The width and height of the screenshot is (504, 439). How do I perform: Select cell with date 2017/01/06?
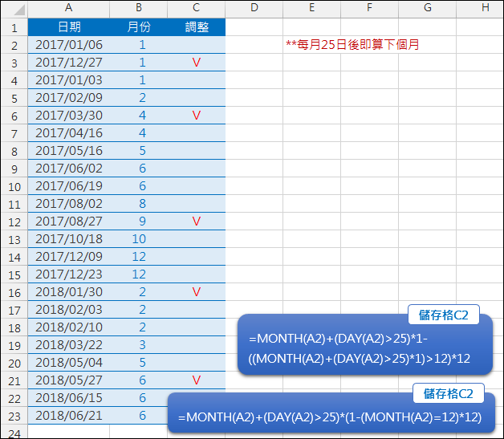click(x=69, y=45)
